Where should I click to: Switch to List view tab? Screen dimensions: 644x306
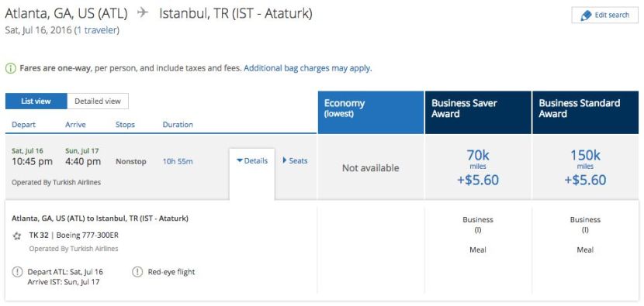tap(36, 101)
